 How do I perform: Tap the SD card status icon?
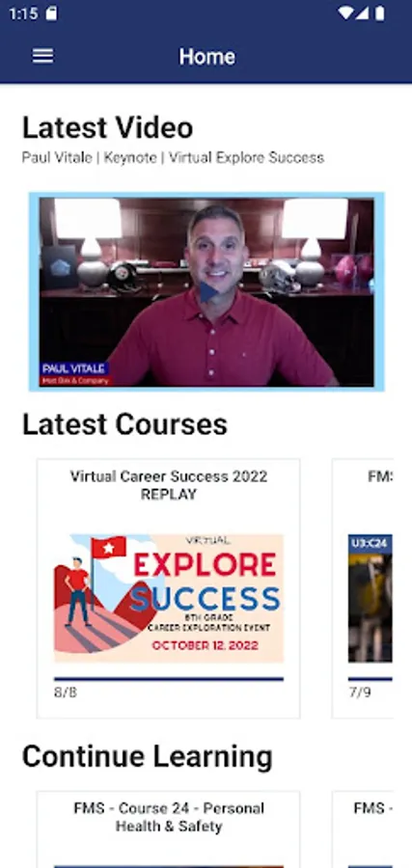(51, 14)
